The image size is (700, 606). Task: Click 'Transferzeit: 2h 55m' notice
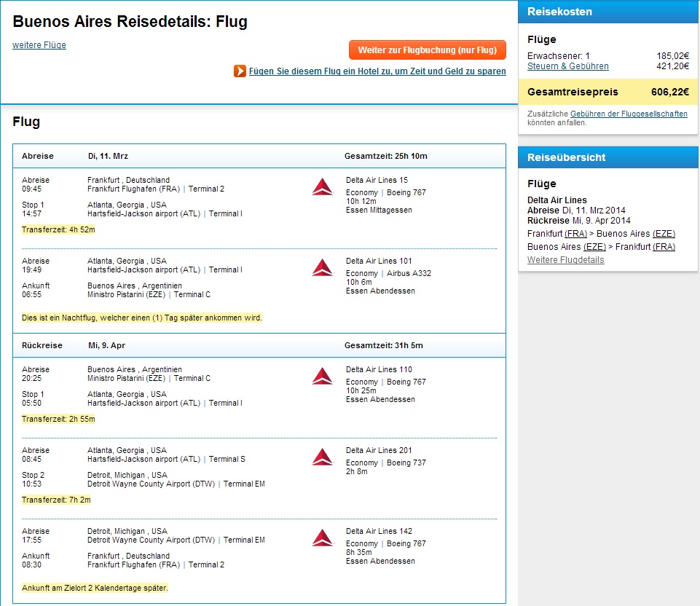pos(58,419)
